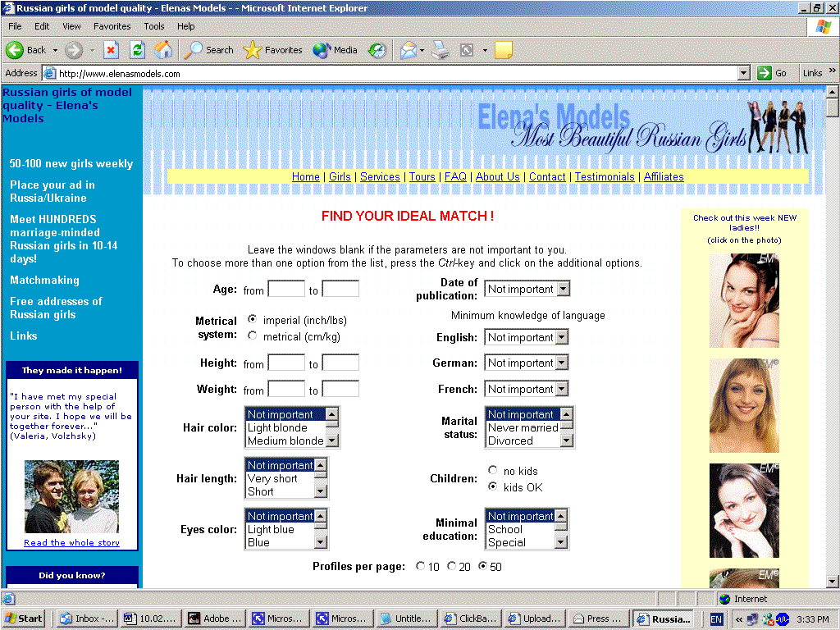Click the page icon in the address bar
The height and width of the screenshot is (630, 840).
coord(50,73)
